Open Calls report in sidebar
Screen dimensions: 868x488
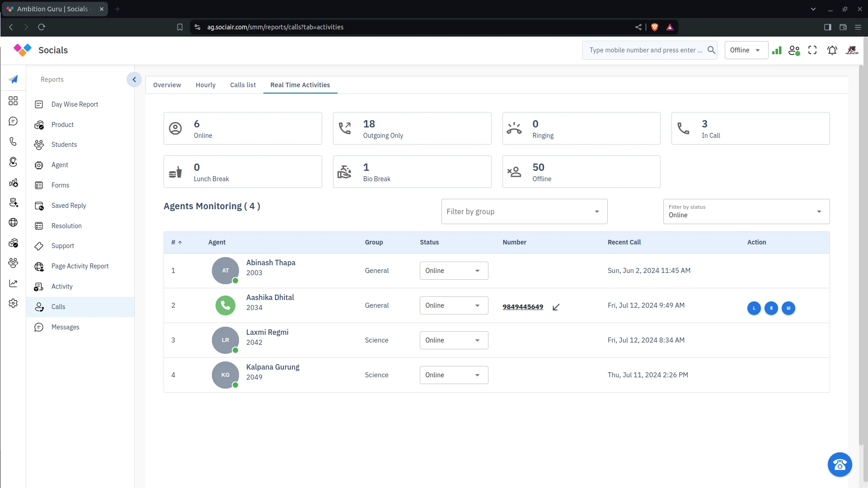(80, 307)
